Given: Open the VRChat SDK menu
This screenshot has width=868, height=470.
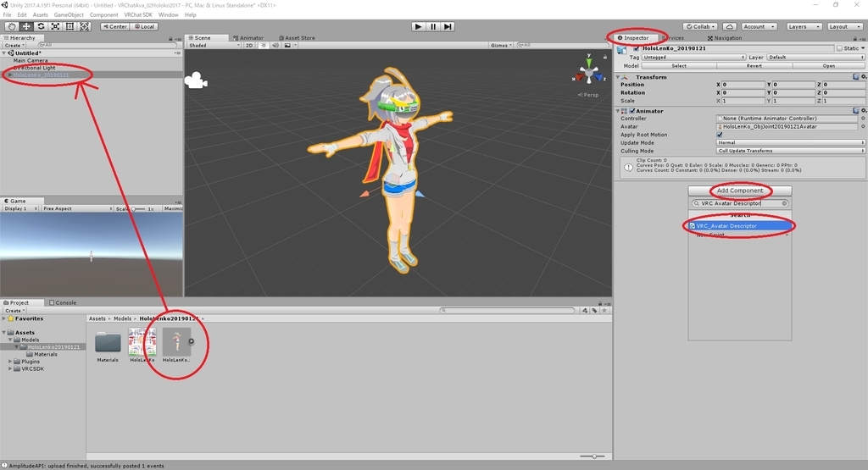Looking at the screenshot, I should click(x=138, y=15).
